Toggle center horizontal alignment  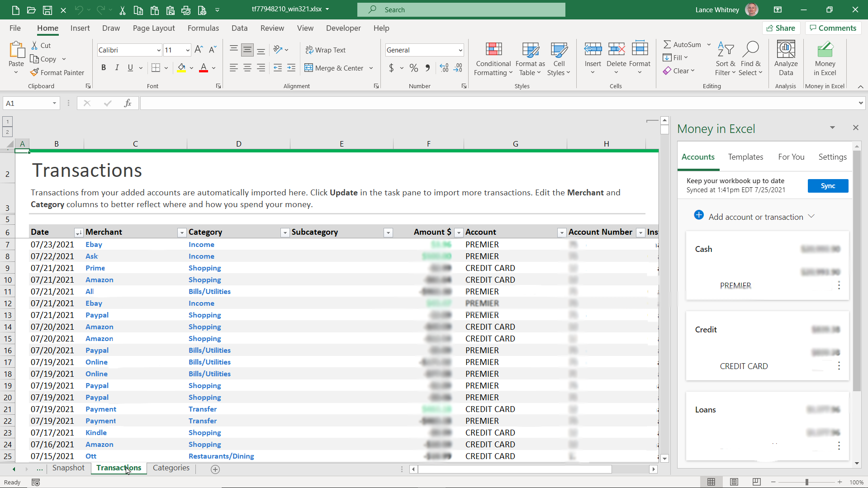(x=247, y=68)
